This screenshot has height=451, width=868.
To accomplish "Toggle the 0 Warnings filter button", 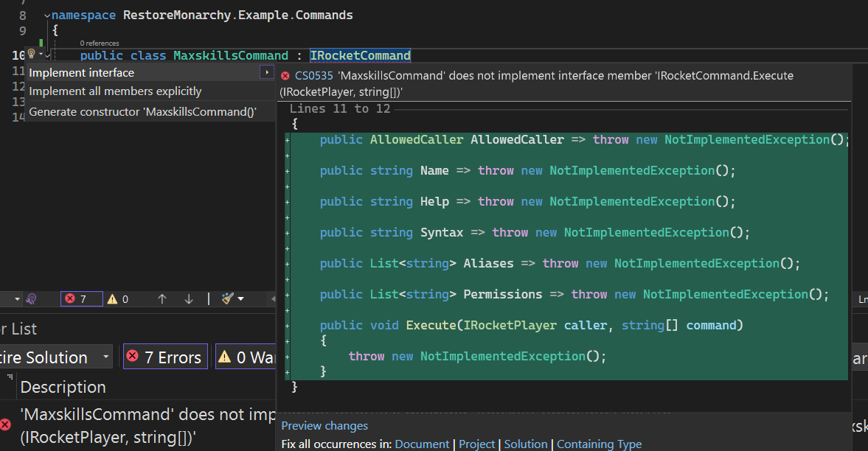I will (x=246, y=357).
